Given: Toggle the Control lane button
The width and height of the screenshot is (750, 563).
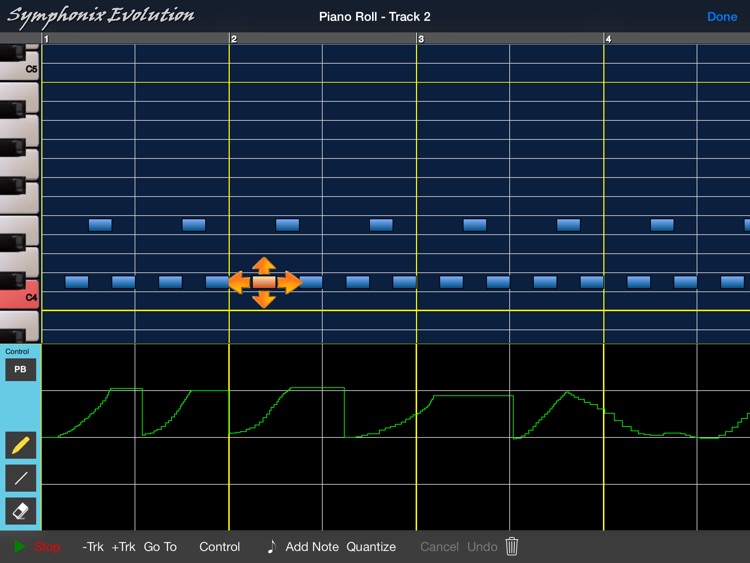Looking at the screenshot, I should point(220,546).
